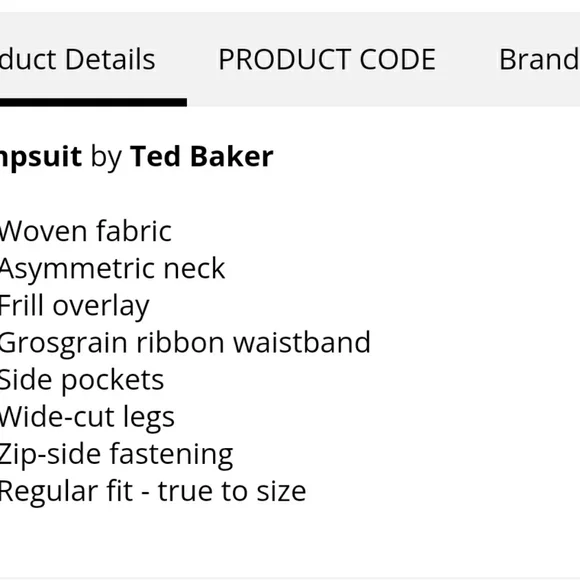Click the bold Jumpsuit link text
Viewport: 580px width, 580px height.
[41, 157]
